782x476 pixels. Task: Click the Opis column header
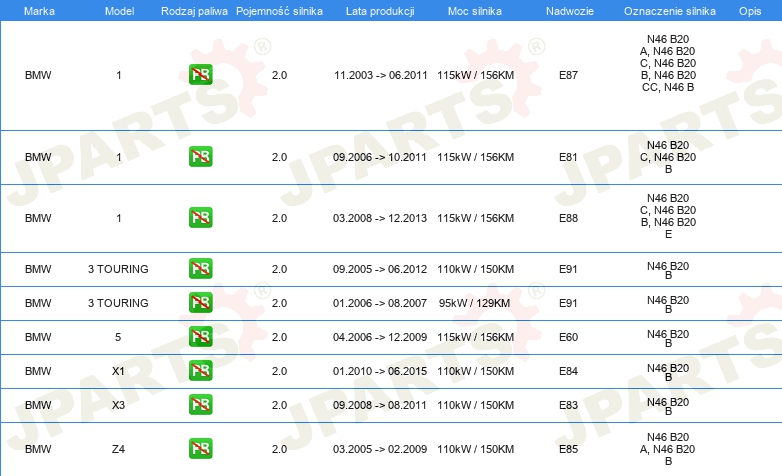(750, 11)
